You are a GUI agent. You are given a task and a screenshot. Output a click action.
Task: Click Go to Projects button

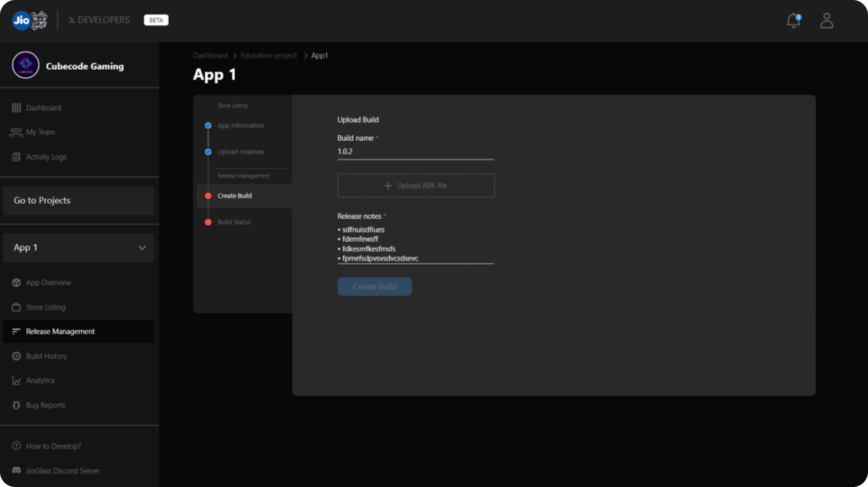tap(79, 201)
